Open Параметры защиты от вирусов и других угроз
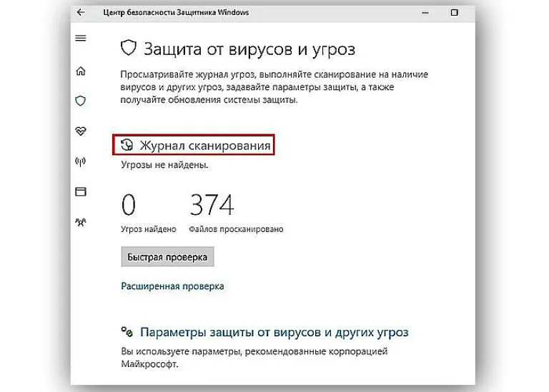549x392 pixels. [x=274, y=332]
